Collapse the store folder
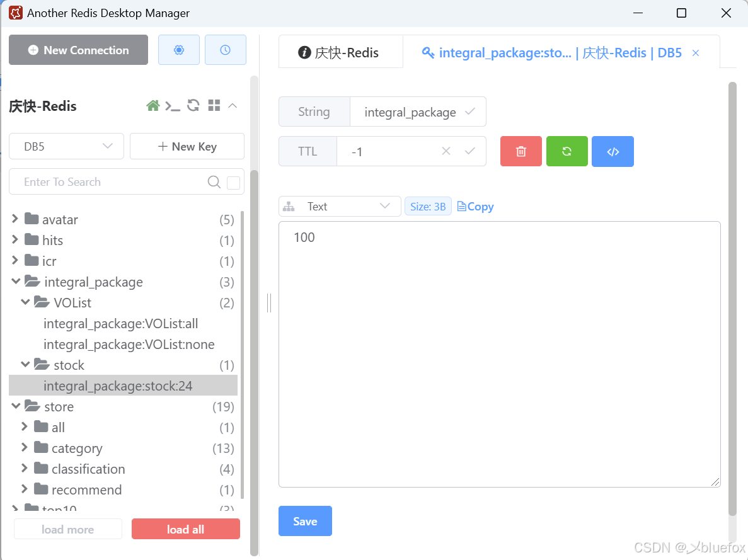The height and width of the screenshot is (560, 748). tap(16, 406)
